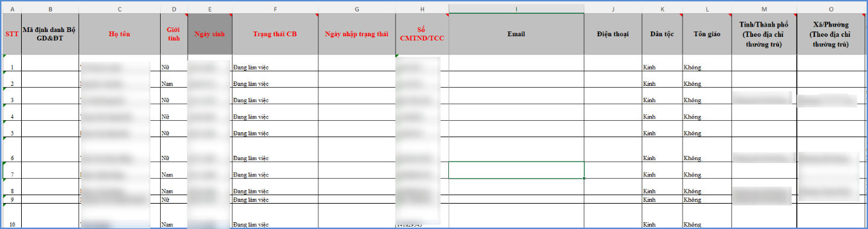Screen dimensions: 868x229
Task: Click the Mã định danh Bộ GD&ĐT header
Action: tap(50, 34)
